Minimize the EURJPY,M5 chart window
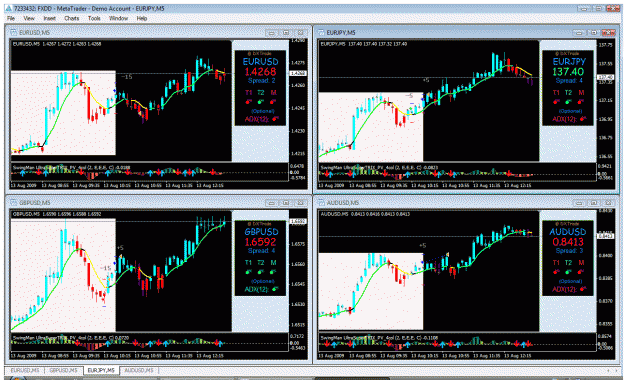This screenshot has height=380, width=625. click(x=579, y=33)
